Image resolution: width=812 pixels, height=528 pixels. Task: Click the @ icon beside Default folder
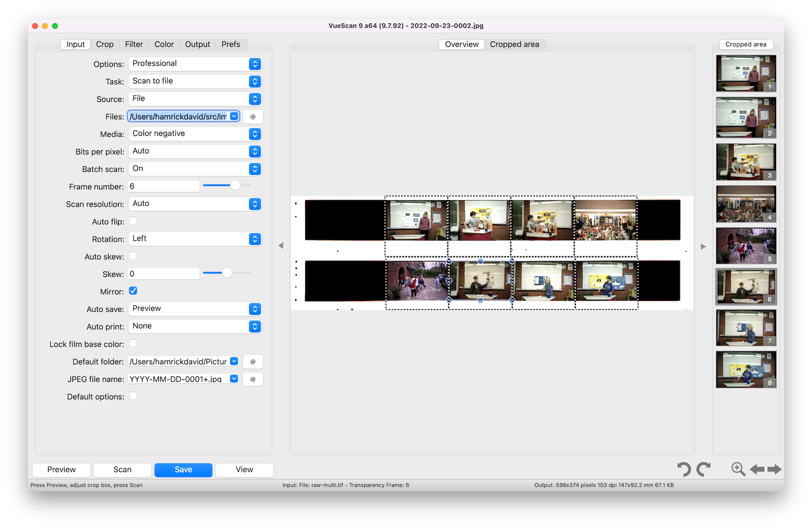click(252, 361)
